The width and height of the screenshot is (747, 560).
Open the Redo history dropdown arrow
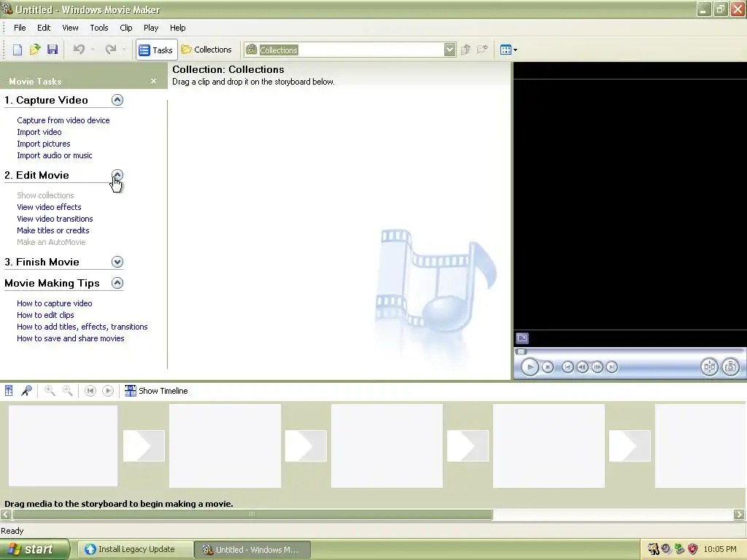pyautogui.click(x=124, y=50)
